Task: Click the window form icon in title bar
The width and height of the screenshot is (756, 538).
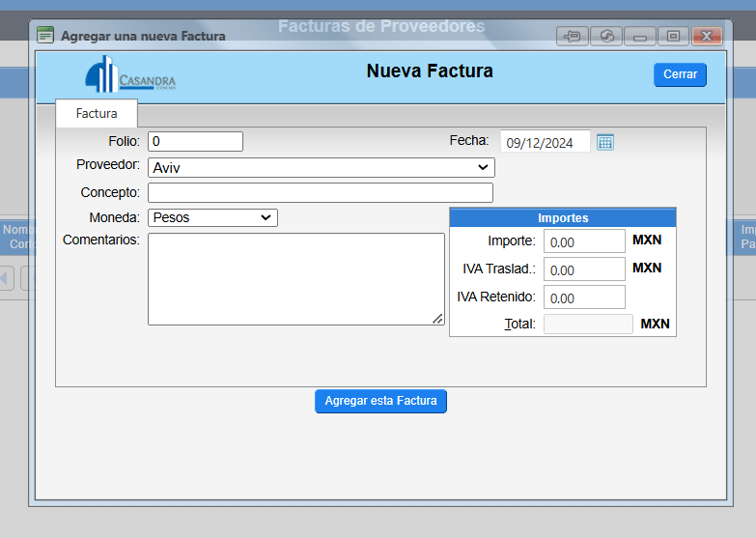Action: point(45,35)
